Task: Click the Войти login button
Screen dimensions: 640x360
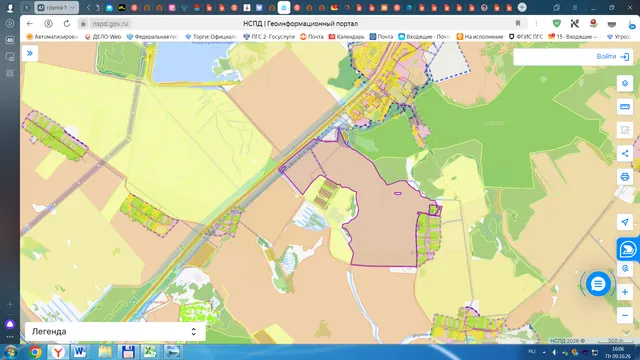Action: (613, 57)
